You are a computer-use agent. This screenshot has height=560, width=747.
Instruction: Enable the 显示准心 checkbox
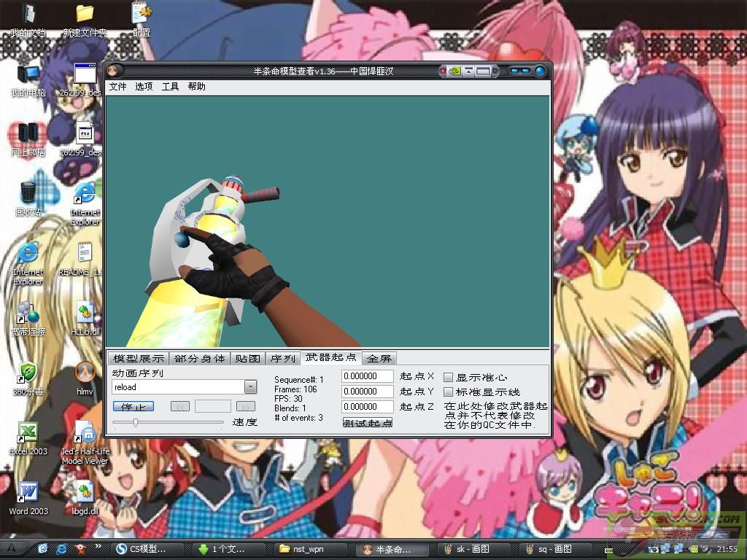coord(449,378)
